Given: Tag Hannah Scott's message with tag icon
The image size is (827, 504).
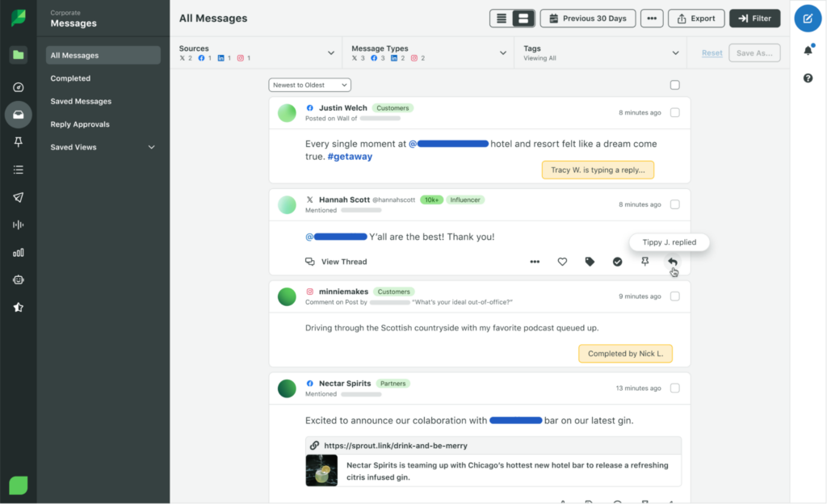Looking at the screenshot, I should click(x=590, y=262).
